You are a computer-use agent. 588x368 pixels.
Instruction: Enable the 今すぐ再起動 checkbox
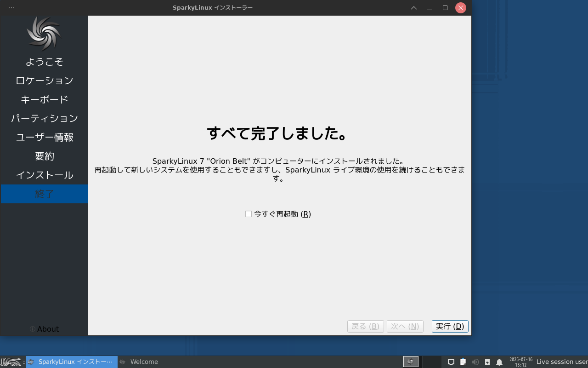point(249,214)
